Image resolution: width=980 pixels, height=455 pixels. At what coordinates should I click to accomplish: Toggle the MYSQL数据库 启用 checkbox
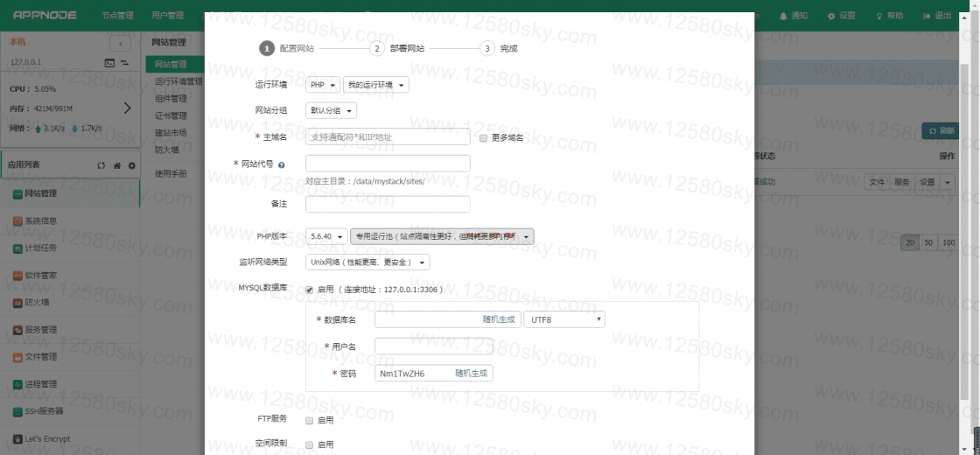(310, 290)
